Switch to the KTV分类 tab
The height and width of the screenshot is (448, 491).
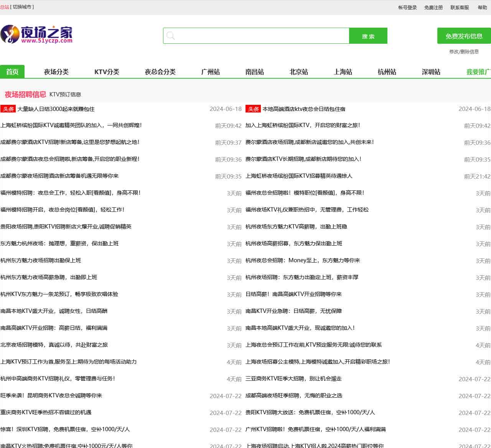pyautogui.click(x=107, y=71)
